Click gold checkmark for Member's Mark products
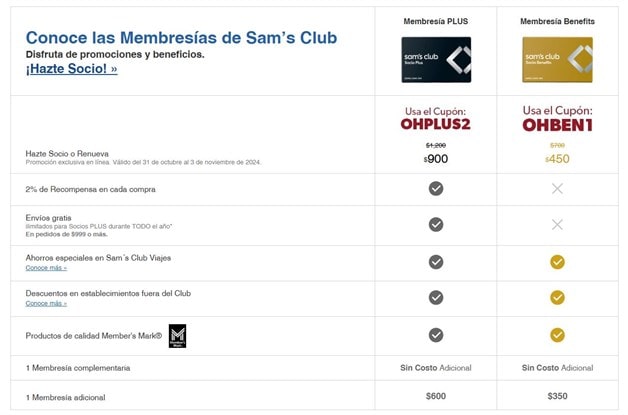Image resolution: width=628 pixels, height=415 pixels. point(557,335)
